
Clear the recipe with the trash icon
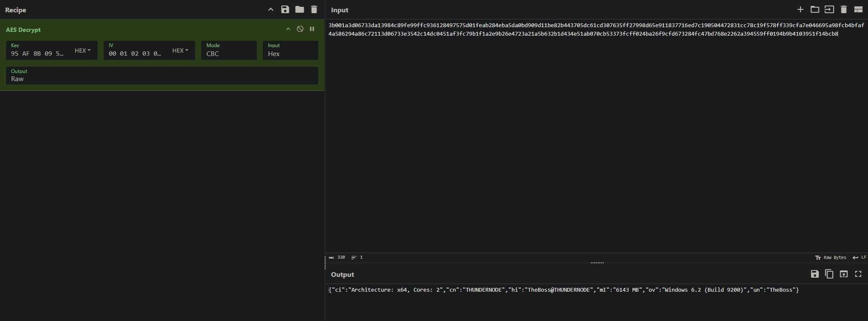(x=314, y=10)
